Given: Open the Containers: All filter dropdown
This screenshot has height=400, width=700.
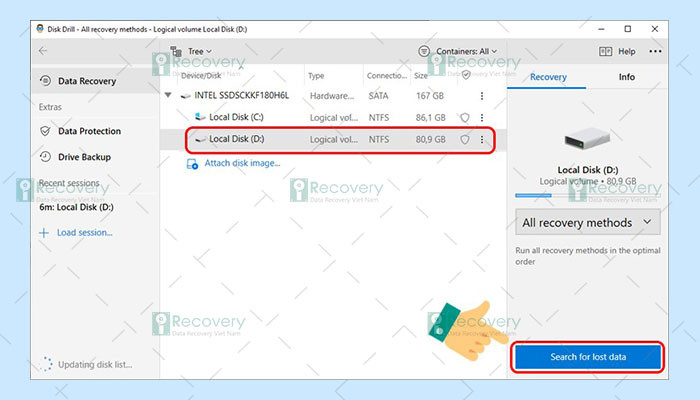Looking at the screenshot, I should tap(458, 51).
